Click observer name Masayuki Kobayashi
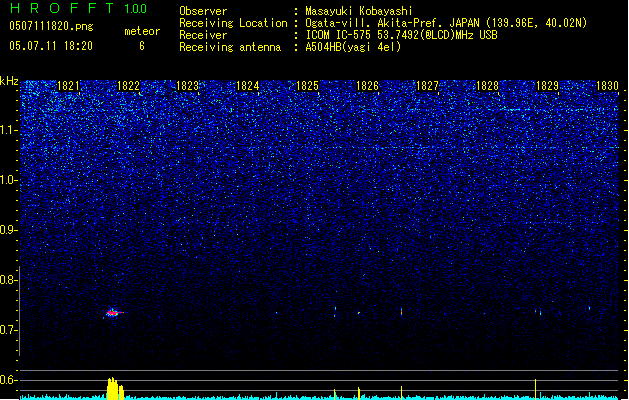Screen dimensions: 629x400 (359, 11)
